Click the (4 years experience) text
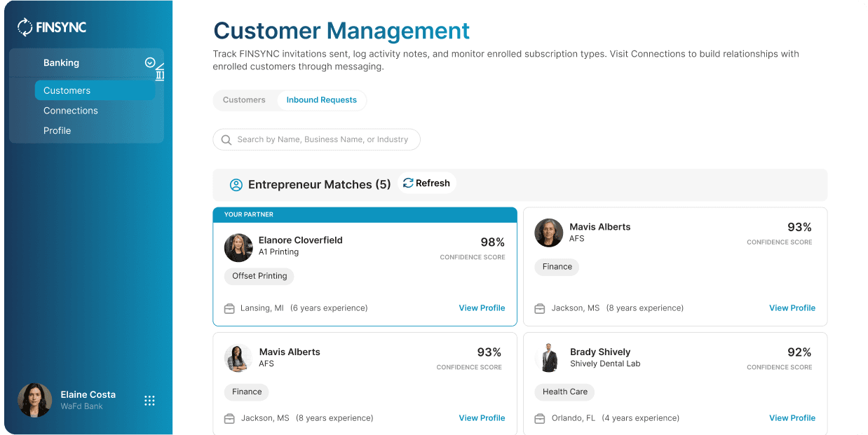The image size is (868, 435). pos(640,418)
